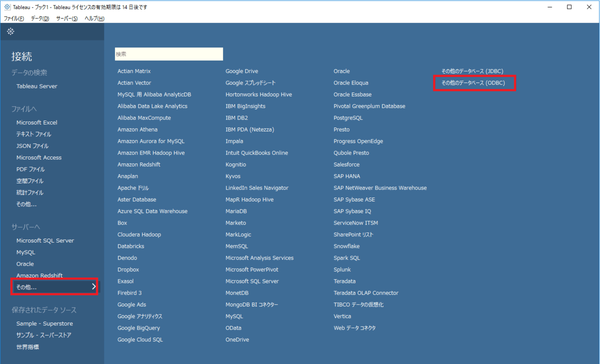Choose Intuit QuickBooks Online connector

[257, 153]
